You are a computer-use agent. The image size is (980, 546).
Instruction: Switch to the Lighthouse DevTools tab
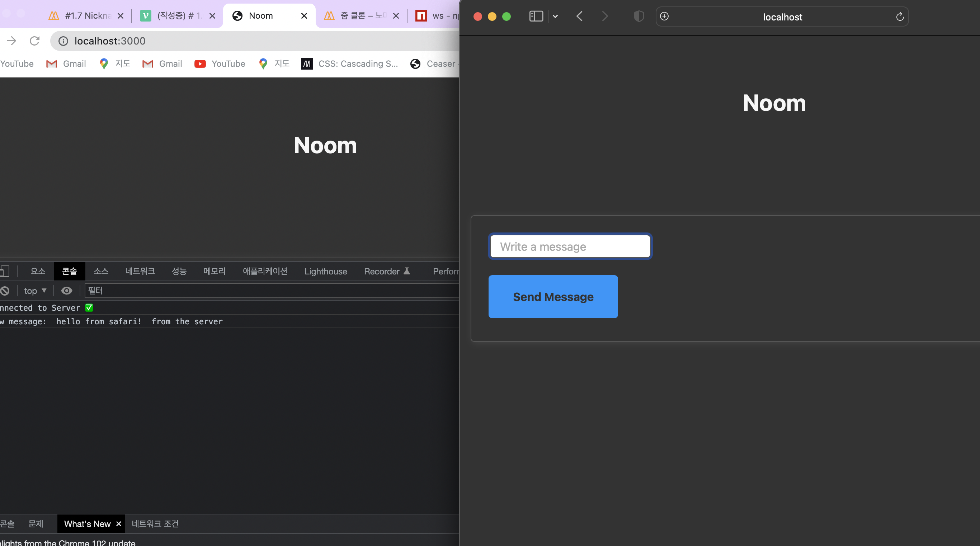326,271
